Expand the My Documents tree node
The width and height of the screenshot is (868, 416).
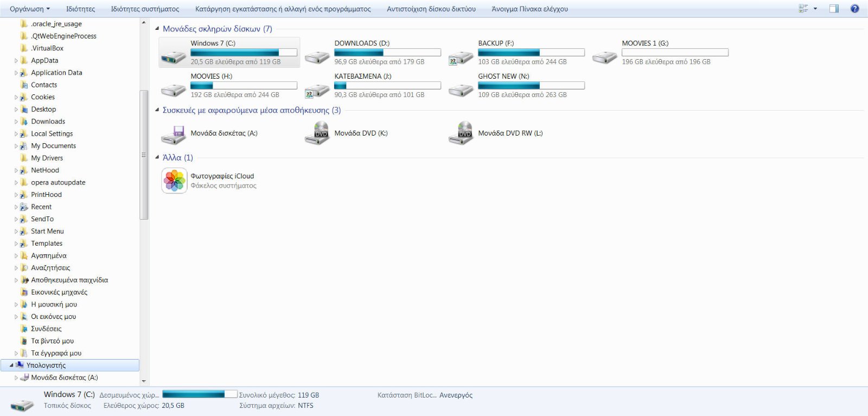(x=16, y=146)
